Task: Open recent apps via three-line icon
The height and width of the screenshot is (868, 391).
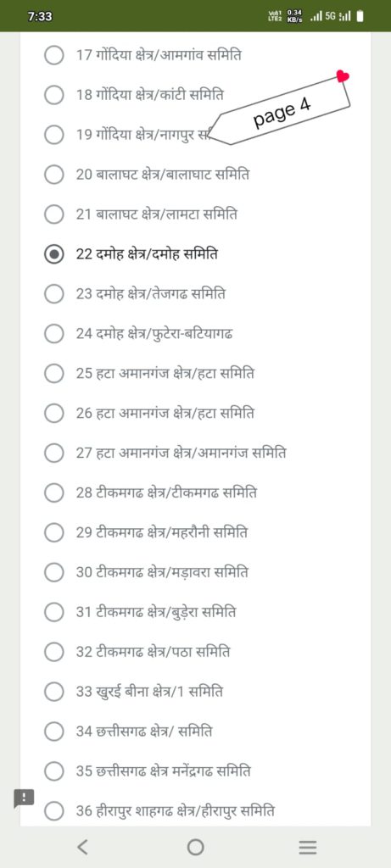Action: point(308,847)
